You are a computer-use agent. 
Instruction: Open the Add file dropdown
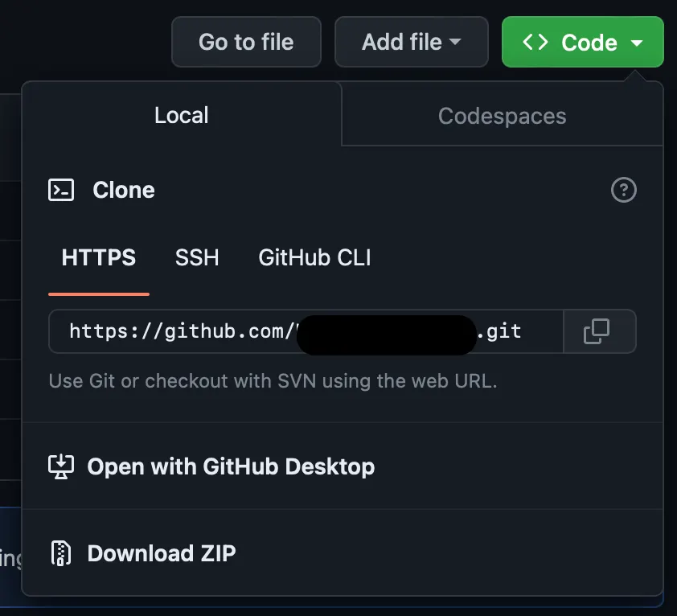(412, 42)
